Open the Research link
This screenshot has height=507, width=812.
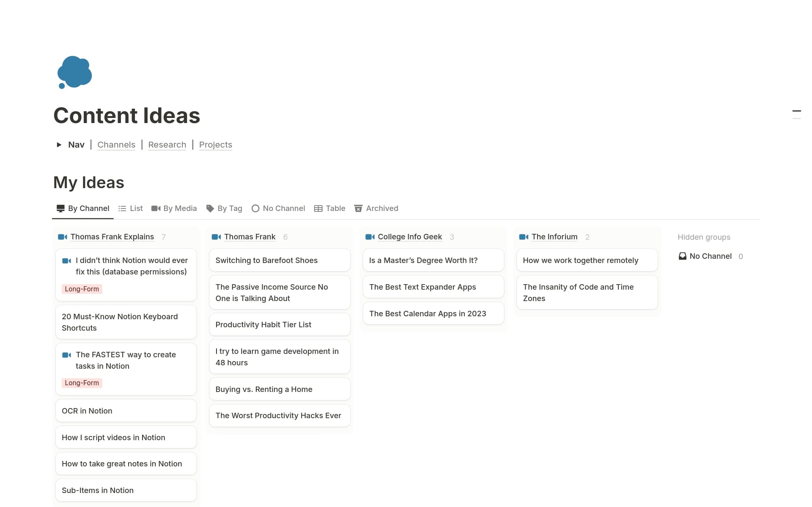[167, 145]
